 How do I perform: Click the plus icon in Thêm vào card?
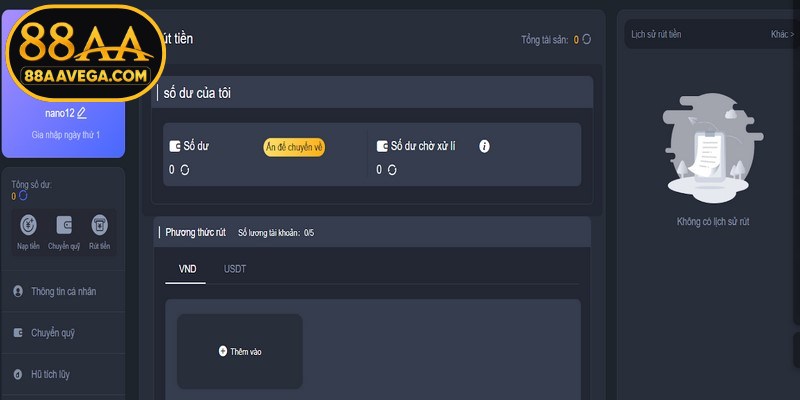coord(222,351)
